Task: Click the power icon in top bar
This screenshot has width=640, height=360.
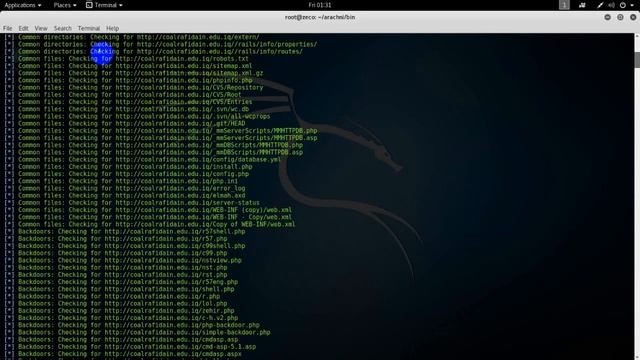Action: point(623,5)
